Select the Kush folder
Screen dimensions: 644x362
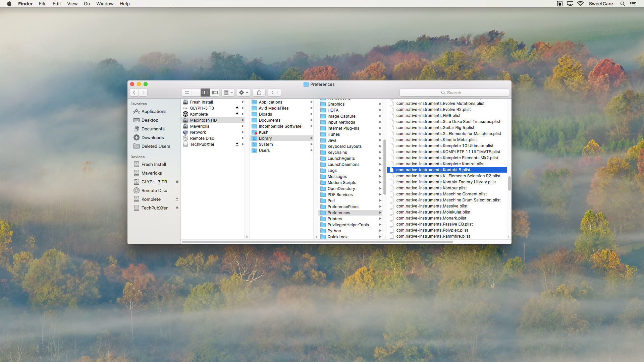(x=282, y=132)
